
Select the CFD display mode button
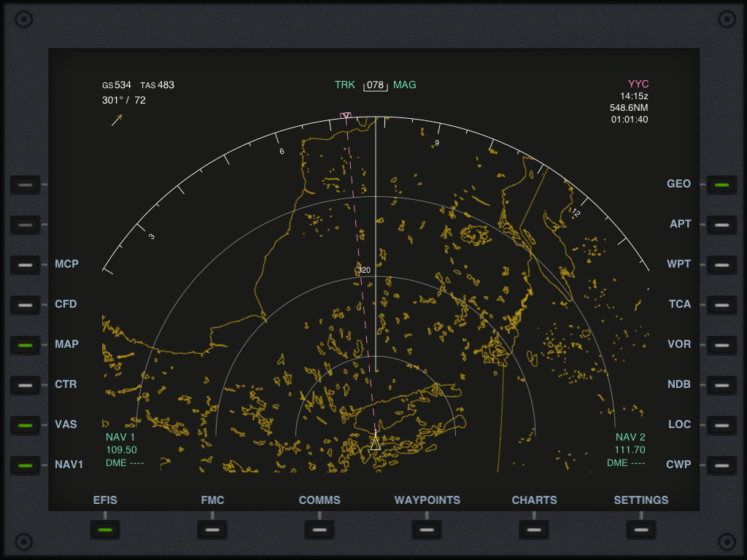coord(26,306)
